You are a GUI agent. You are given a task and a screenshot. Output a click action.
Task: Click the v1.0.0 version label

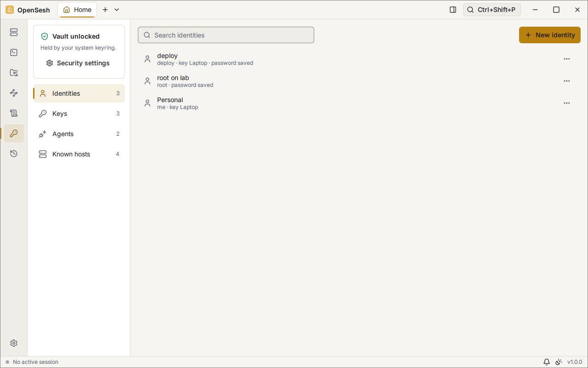tap(575, 362)
